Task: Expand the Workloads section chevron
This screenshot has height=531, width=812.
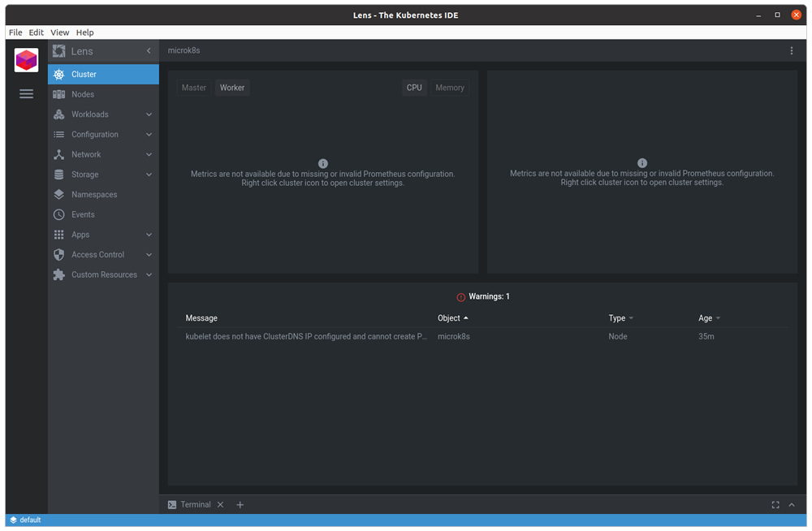Action: (x=149, y=114)
